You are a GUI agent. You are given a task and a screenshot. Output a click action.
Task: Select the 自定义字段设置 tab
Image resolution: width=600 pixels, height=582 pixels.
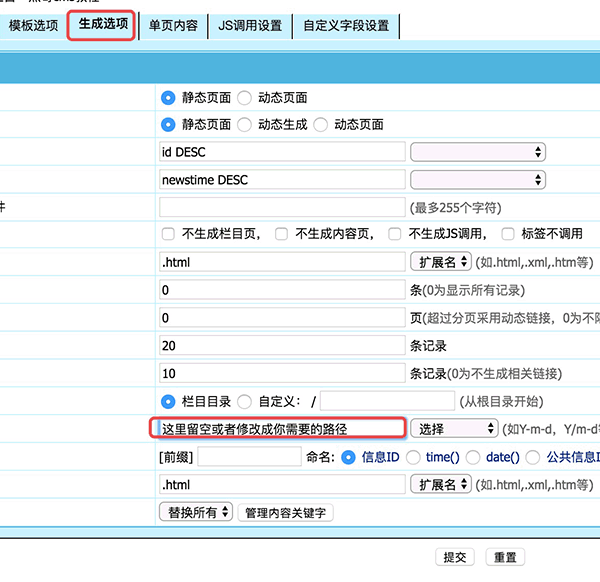coord(345,26)
